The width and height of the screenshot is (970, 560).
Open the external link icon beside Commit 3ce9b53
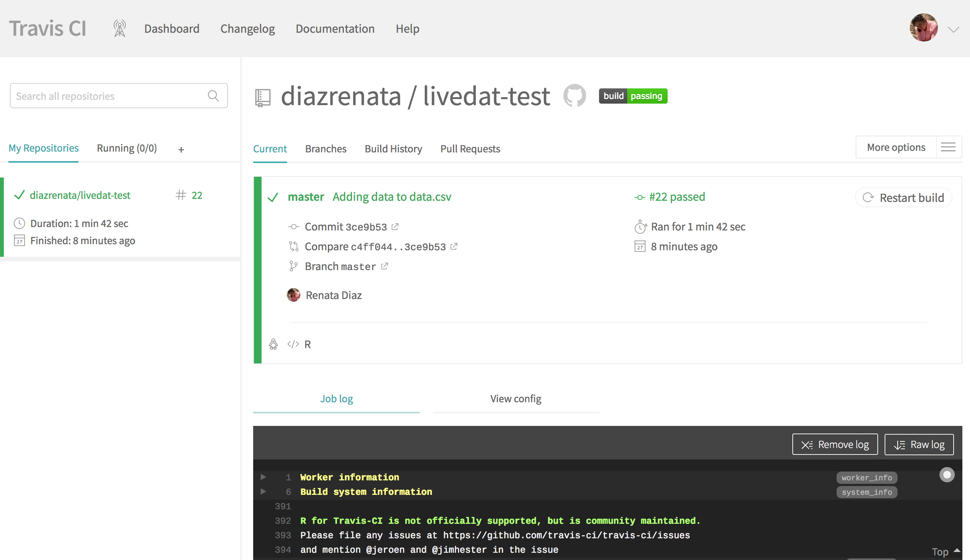tap(395, 227)
